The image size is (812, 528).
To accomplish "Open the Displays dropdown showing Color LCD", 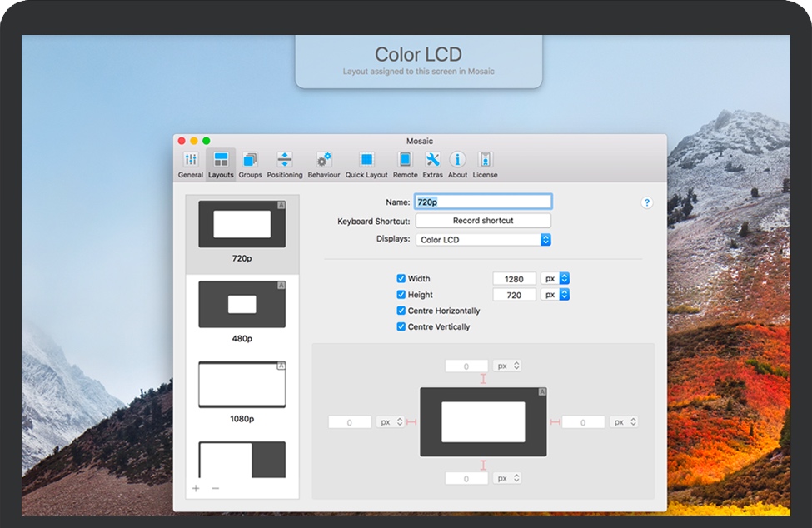I will click(x=483, y=240).
